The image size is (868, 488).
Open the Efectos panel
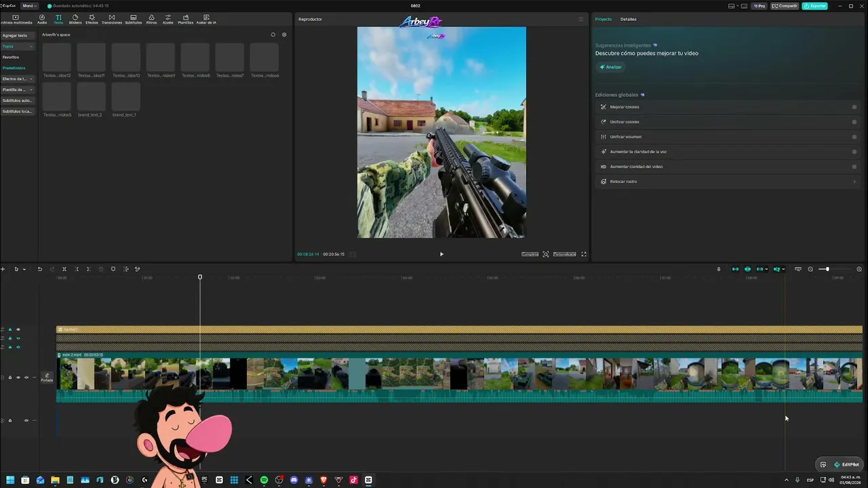coord(92,19)
